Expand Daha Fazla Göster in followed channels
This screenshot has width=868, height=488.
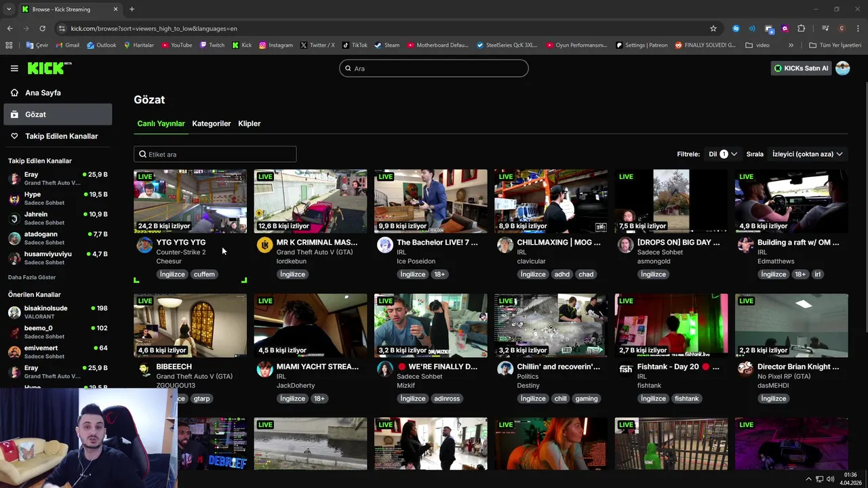tap(32, 277)
